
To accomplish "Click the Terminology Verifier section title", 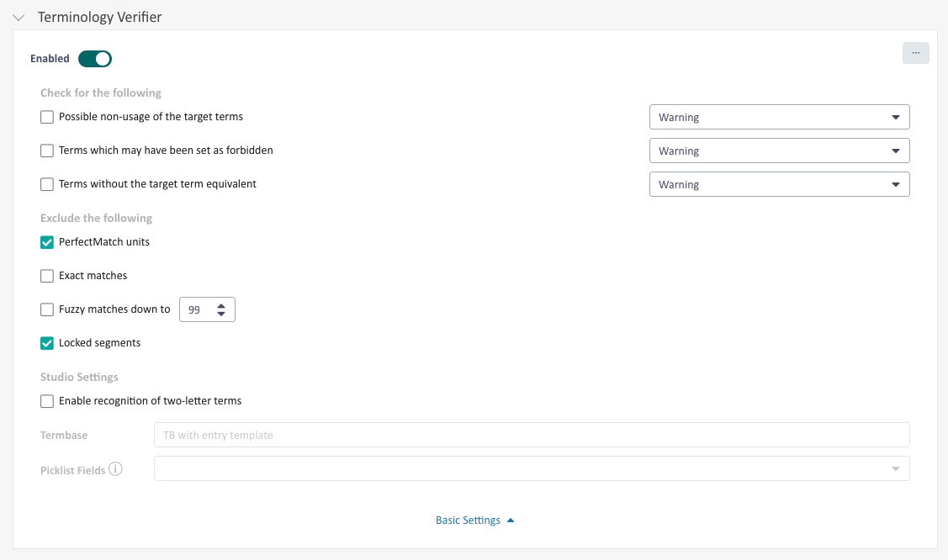I will pyautogui.click(x=100, y=17).
